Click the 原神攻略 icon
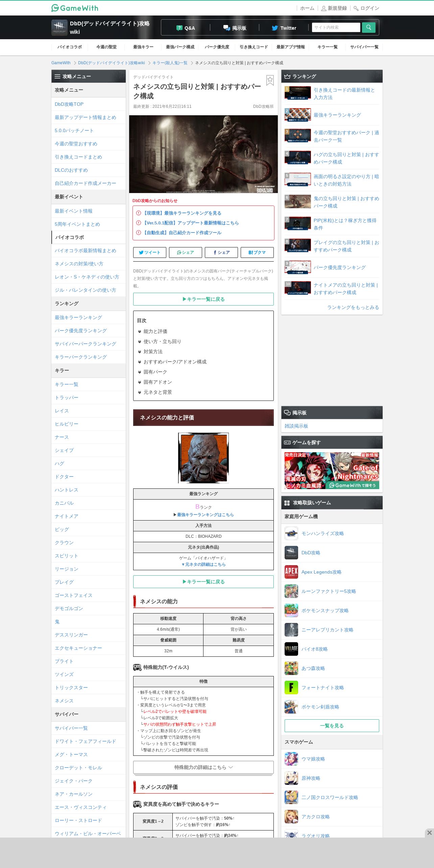The image size is (434, 868). click(x=291, y=778)
